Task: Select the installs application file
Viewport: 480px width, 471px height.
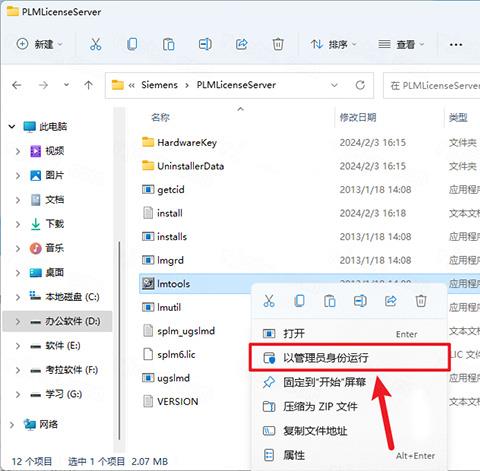Action: (x=172, y=236)
